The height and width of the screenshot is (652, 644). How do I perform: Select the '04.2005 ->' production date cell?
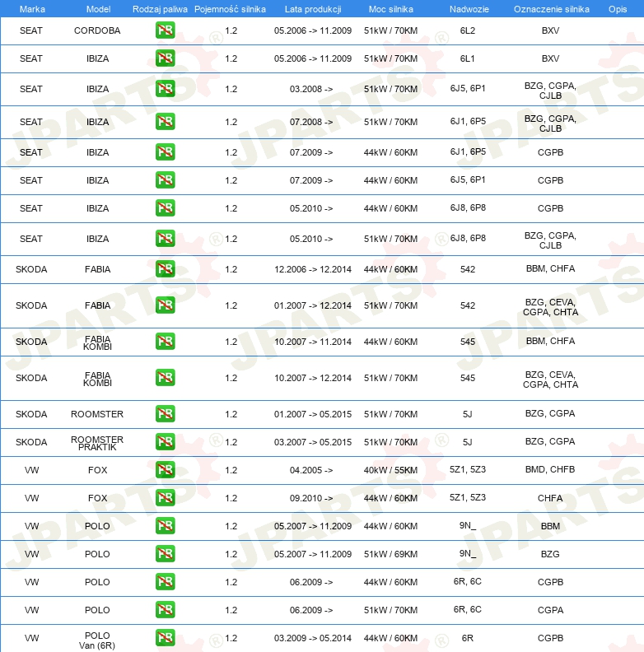coord(311,470)
